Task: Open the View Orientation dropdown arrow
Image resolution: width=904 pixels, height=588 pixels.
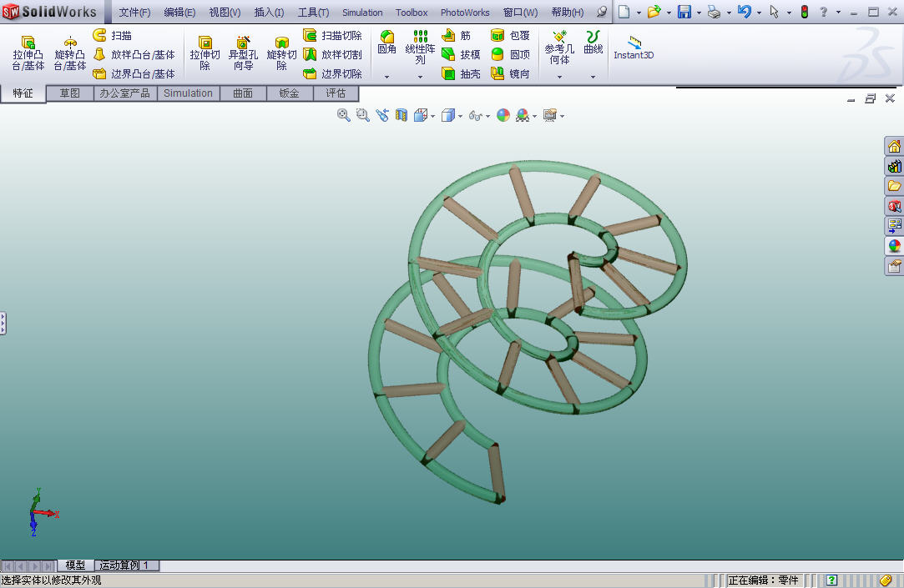Action: (433, 116)
